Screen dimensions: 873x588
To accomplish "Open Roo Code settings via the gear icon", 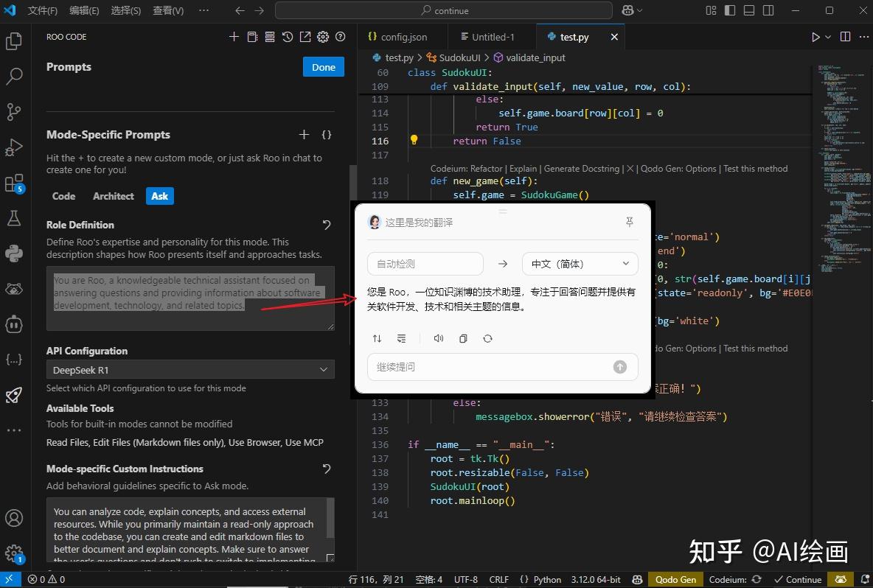I will pos(322,36).
